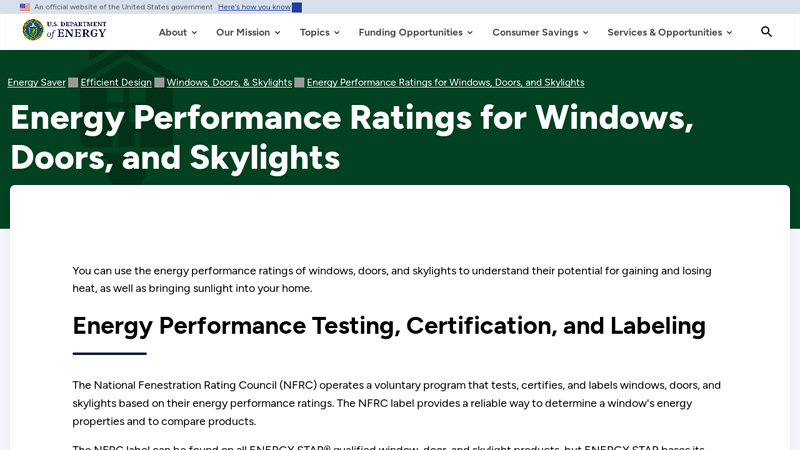Expand the chevron beside Topics
Image resolution: width=800 pixels, height=450 pixels.
tap(337, 33)
